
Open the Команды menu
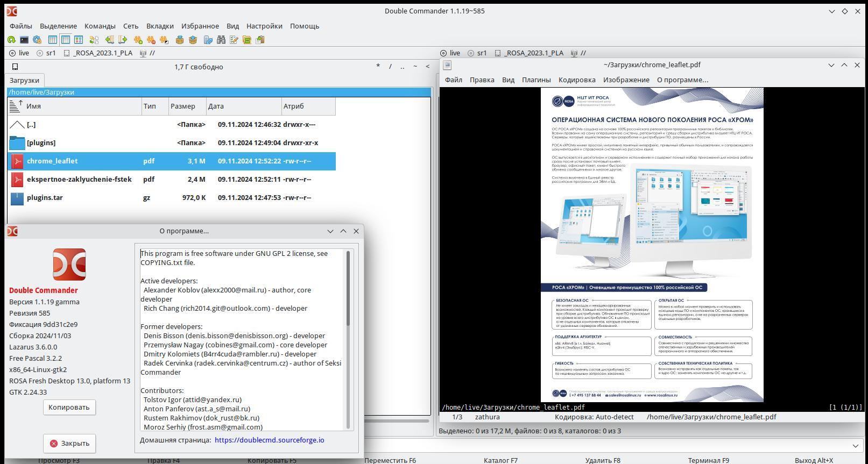point(100,26)
